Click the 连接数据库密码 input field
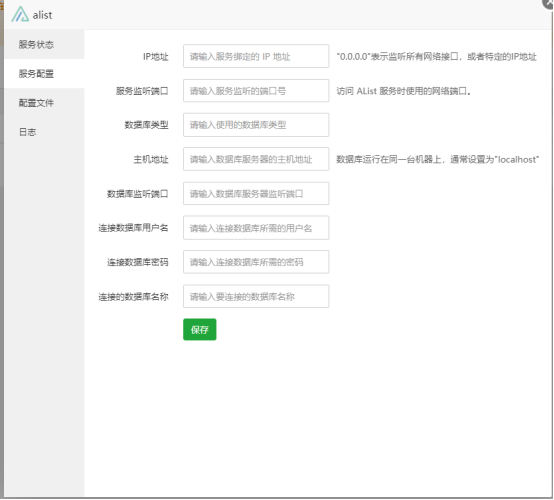554x500 pixels. pos(256,262)
